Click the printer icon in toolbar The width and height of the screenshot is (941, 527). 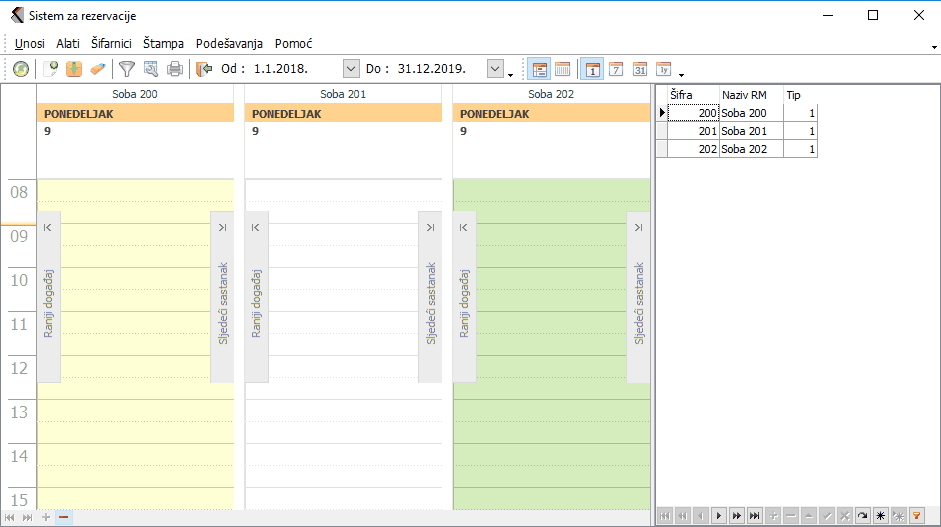point(175,69)
